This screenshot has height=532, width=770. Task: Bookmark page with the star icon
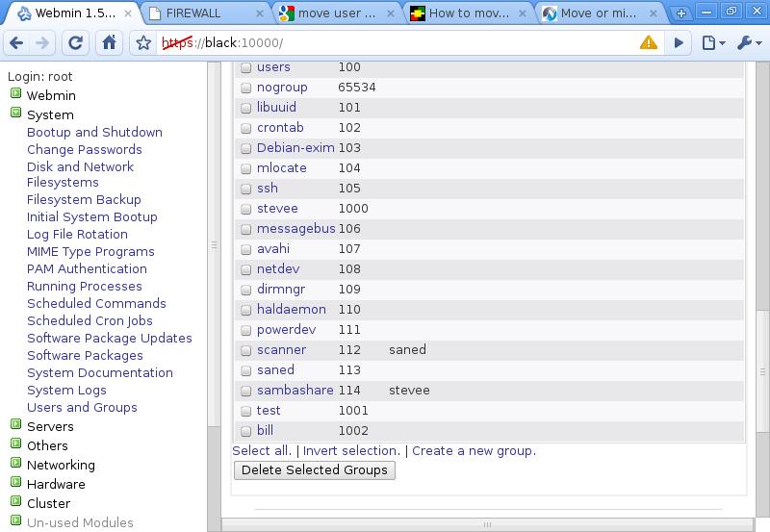point(143,43)
